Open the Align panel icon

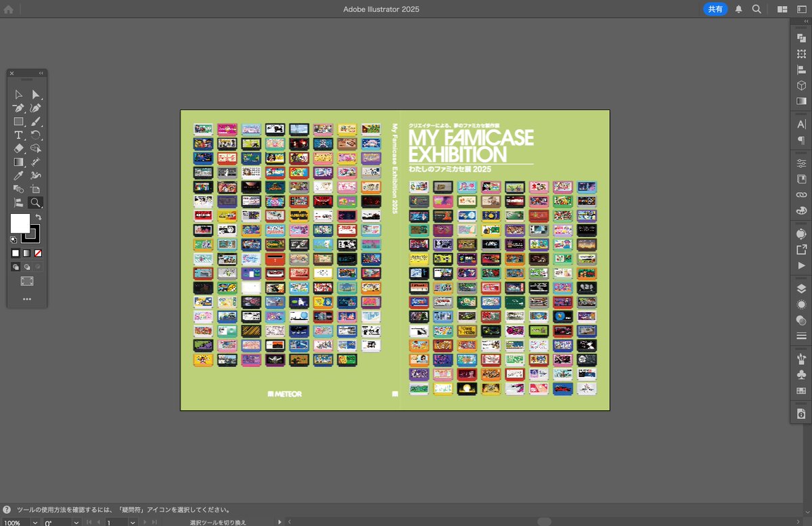click(x=801, y=70)
